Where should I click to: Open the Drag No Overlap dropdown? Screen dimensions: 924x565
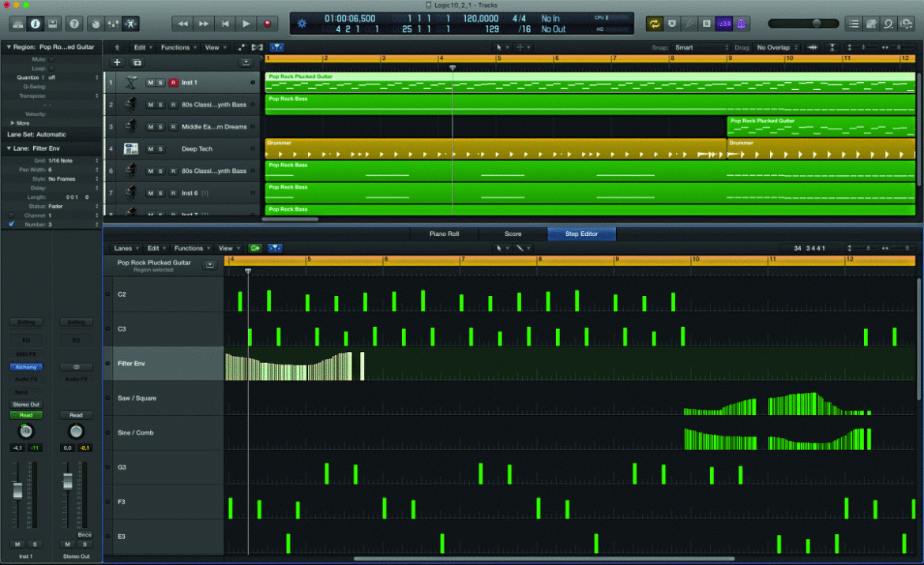click(x=777, y=47)
